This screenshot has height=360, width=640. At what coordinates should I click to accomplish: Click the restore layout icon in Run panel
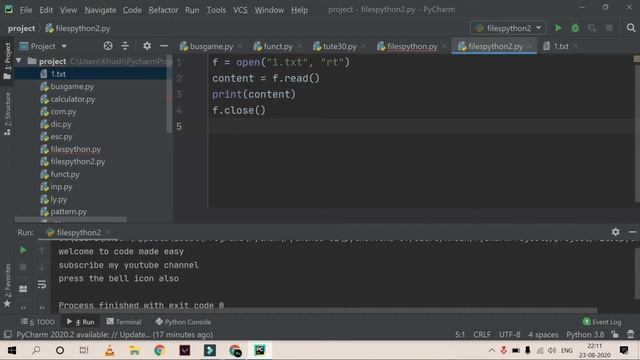[x=23, y=289]
